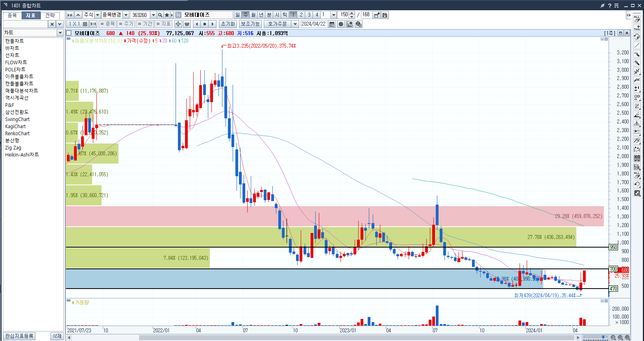Select Heikin-Ashi차트 in chart list
644x341 pixels.
pyautogui.click(x=22, y=155)
